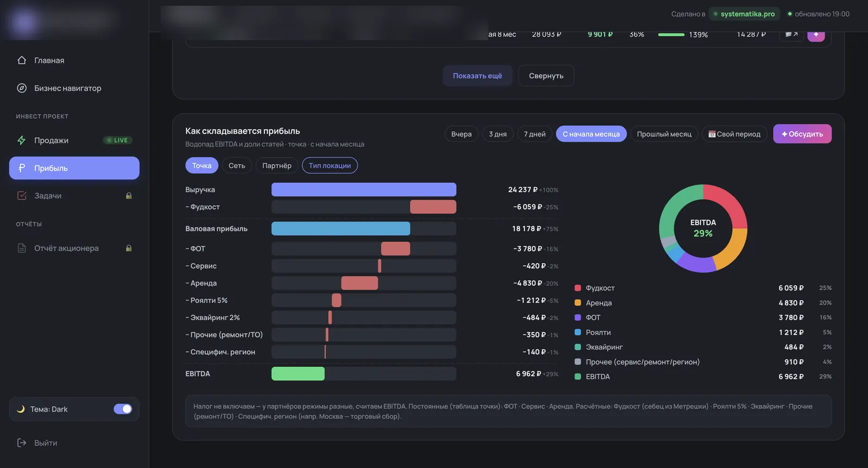
Task: Click the red Фудкост legend swatch
Action: point(578,288)
